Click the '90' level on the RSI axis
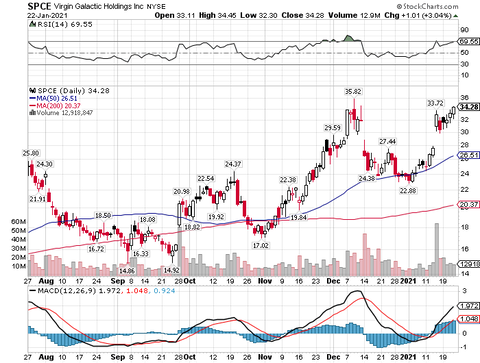The height and width of the screenshot is (363, 480). pyautogui.click(x=464, y=30)
